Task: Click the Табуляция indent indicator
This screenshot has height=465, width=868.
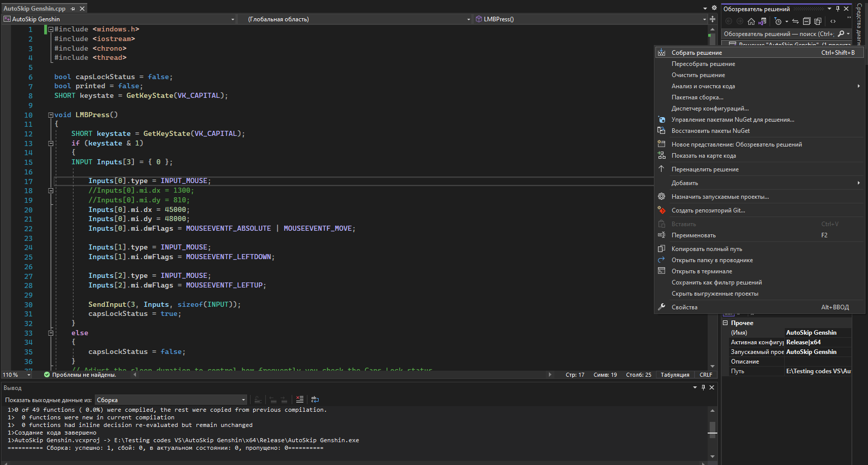Action: point(675,375)
